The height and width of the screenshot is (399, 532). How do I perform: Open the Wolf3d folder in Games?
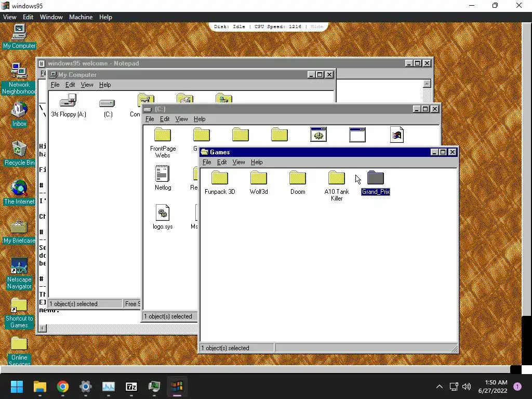point(259,182)
